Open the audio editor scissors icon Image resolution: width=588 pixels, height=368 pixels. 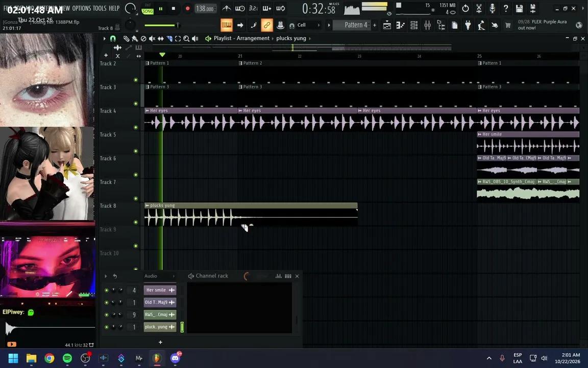point(479,8)
